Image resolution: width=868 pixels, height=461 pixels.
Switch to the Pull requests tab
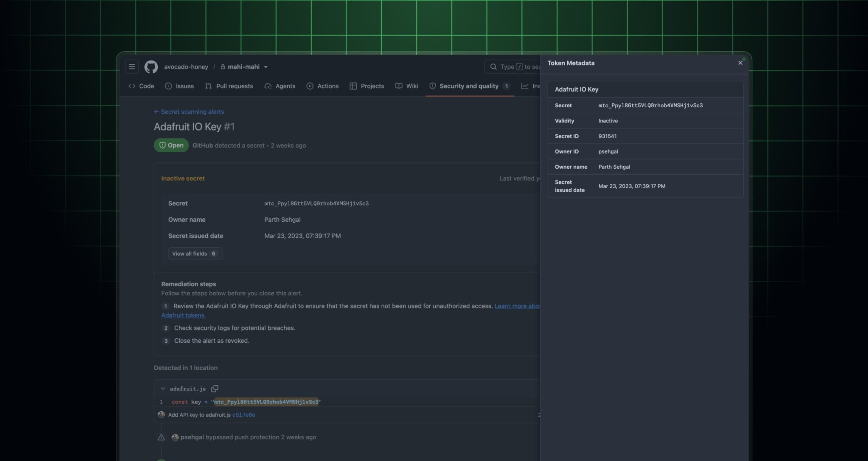coord(229,86)
